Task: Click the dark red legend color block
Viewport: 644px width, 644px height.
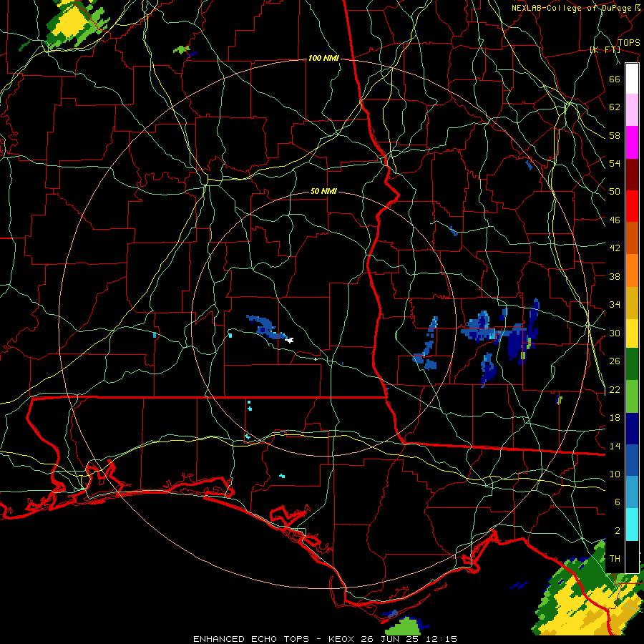Action: pyautogui.click(x=632, y=174)
